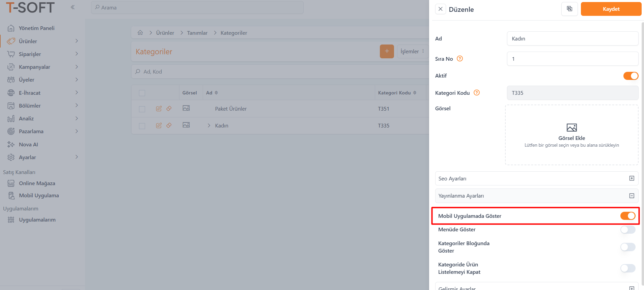Open the Pazarlama menu item

coord(31,131)
